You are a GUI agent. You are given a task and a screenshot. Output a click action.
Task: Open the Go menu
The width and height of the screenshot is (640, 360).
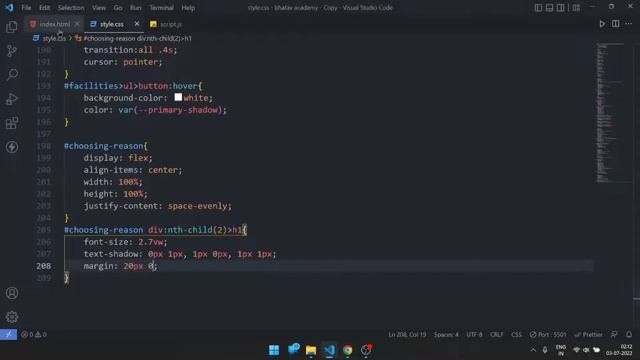tap(118, 8)
